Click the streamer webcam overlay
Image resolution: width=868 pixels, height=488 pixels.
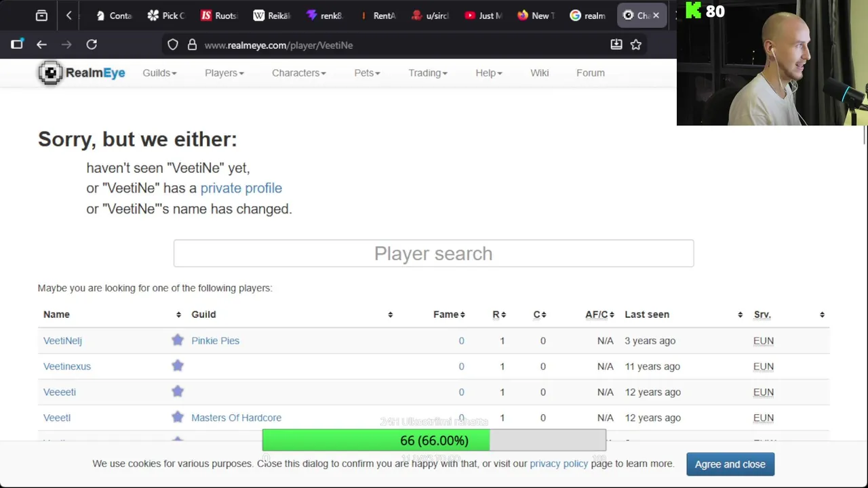772,63
